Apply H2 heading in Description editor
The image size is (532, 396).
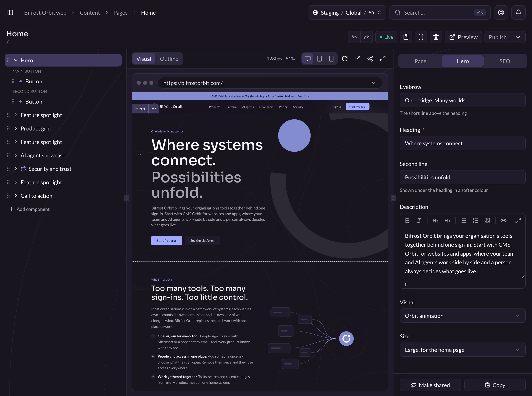point(435,221)
